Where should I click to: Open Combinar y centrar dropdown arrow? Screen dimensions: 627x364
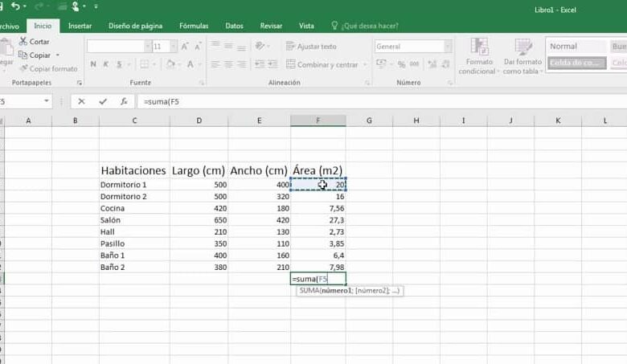click(365, 64)
